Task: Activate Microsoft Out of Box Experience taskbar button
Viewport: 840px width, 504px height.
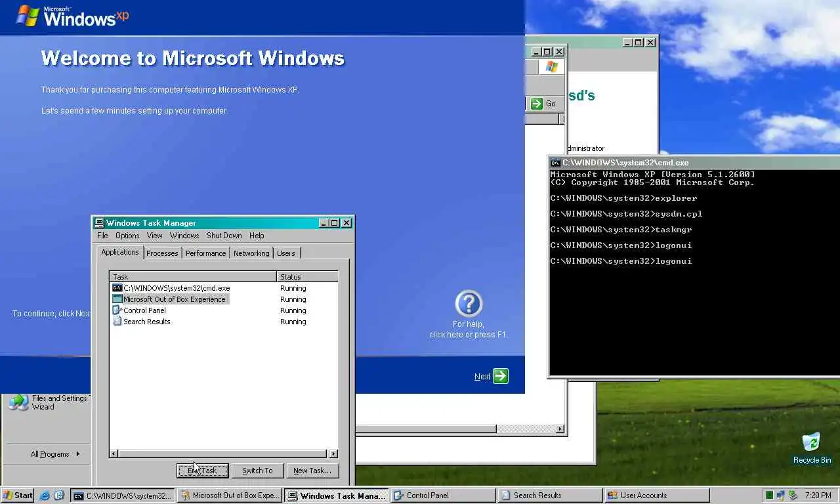Action: [230, 495]
